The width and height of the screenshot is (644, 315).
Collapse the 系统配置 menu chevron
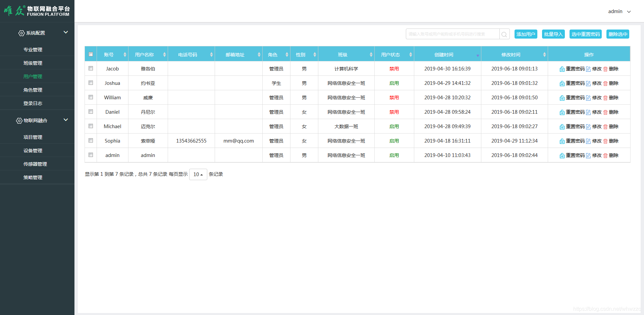click(x=66, y=32)
